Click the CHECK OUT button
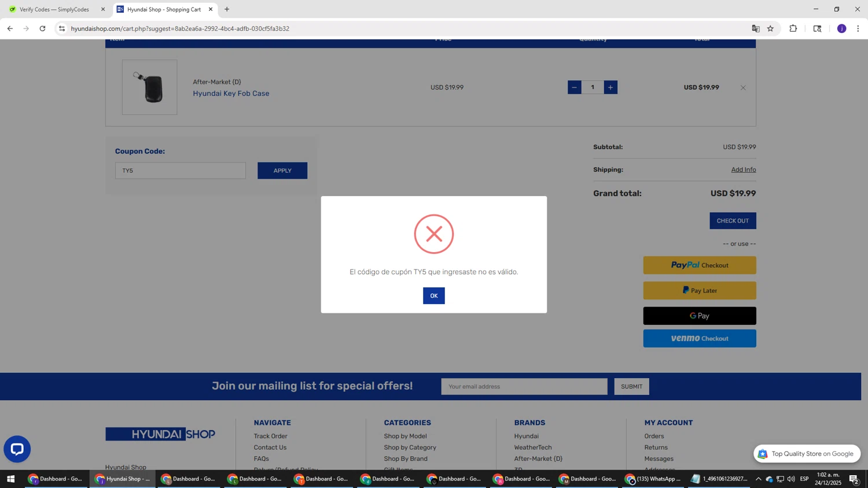The height and width of the screenshot is (488, 868). click(x=733, y=221)
